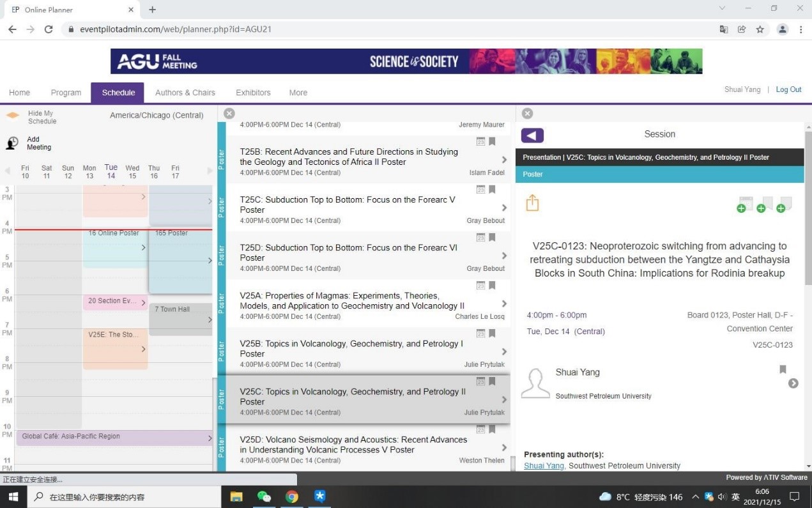Screen dimensions: 812x508
Task: Close the middle session list panel
Action: pos(229,114)
